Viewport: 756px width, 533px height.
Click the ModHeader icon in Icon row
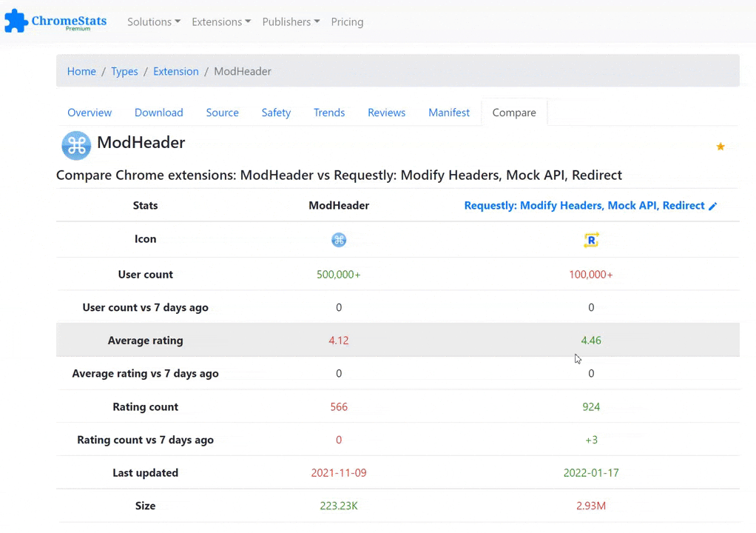(339, 240)
